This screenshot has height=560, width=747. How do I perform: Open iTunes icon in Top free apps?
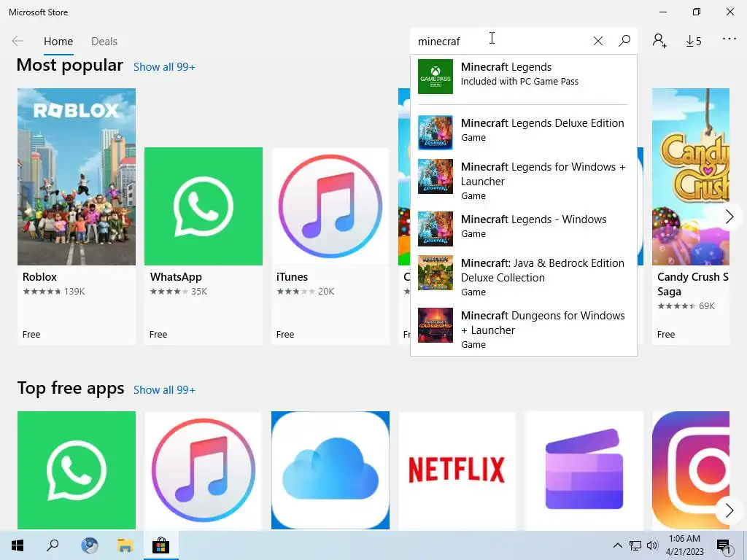tap(204, 470)
